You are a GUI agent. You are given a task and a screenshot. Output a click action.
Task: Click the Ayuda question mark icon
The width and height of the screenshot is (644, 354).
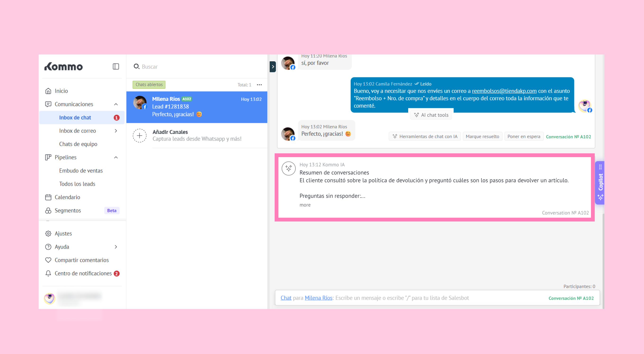[48, 247]
